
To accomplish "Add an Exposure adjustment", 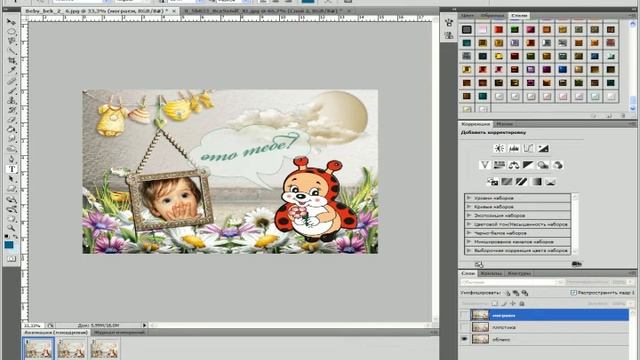I will pyautogui.click(x=543, y=149).
